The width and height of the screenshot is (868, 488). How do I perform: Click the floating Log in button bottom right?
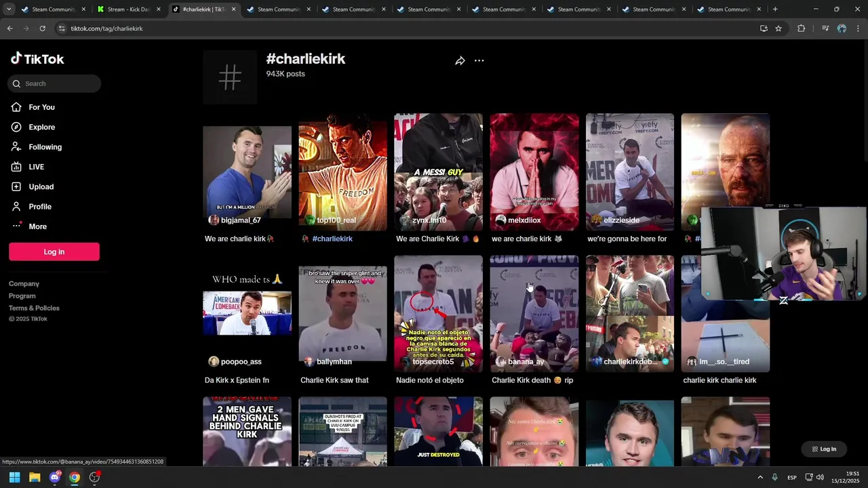click(823, 449)
